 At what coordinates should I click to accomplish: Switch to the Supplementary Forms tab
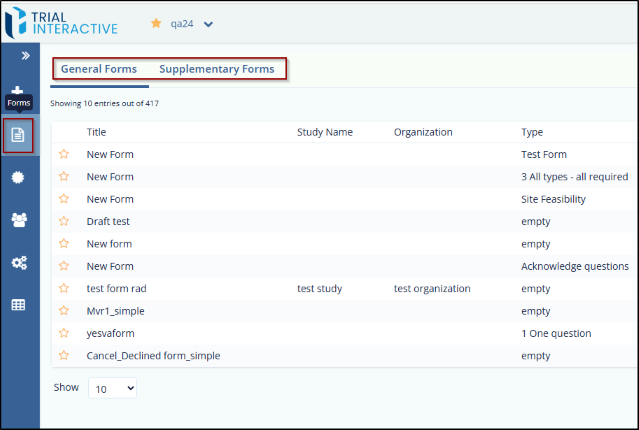(x=216, y=69)
